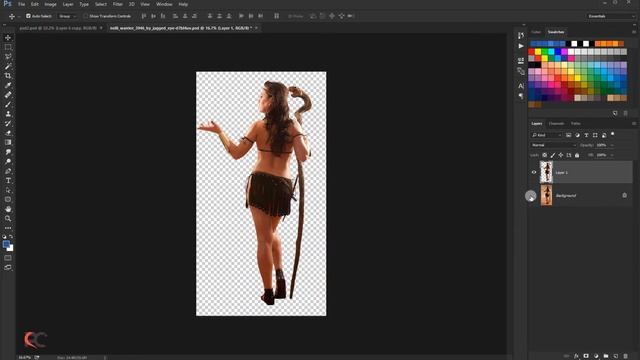Screen dimensions: 640x360
Task: Create new adjustment layer icon
Action: click(596, 356)
